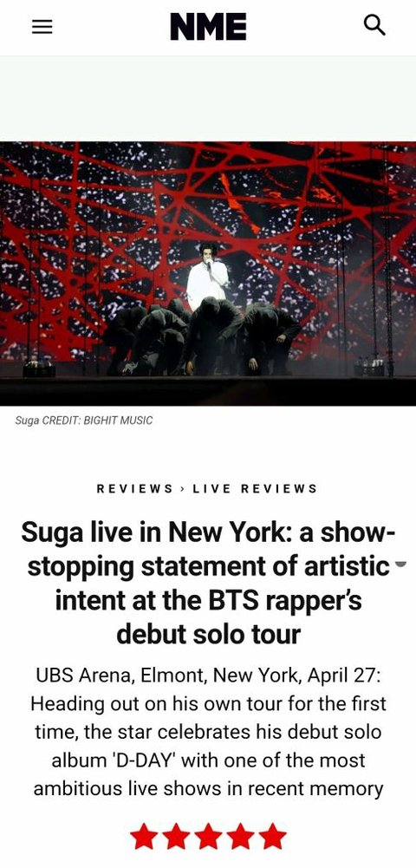Open the search magnifier icon

(x=374, y=25)
